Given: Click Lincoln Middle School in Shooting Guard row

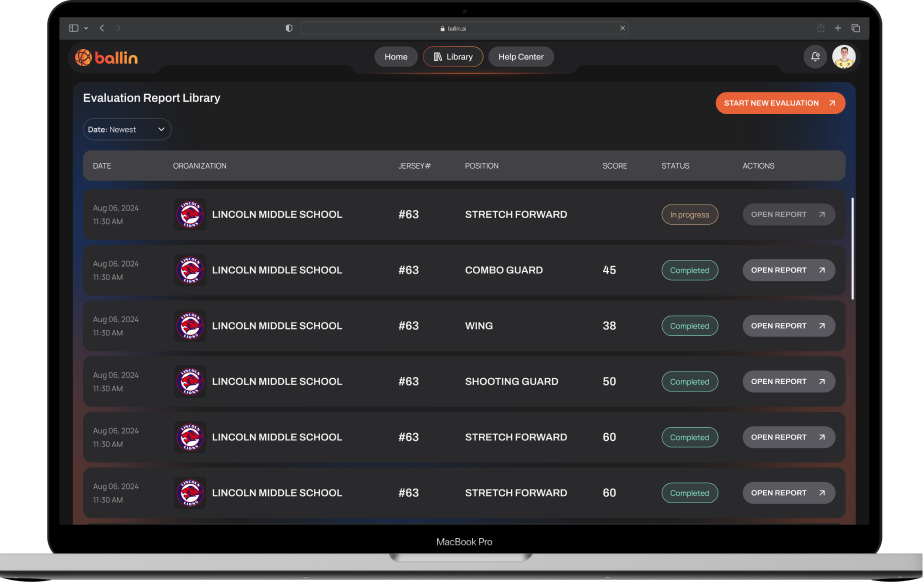Looking at the screenshot, I should (277, 381).
